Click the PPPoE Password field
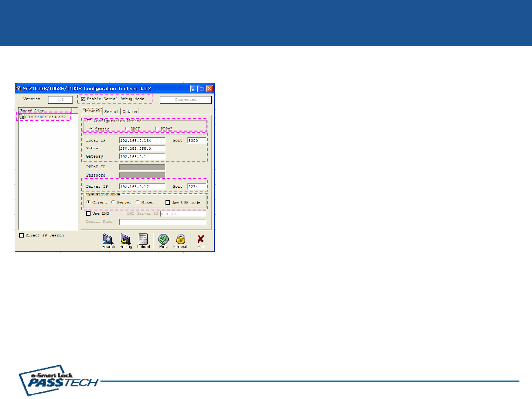The image size is (532, 399). 142,175
